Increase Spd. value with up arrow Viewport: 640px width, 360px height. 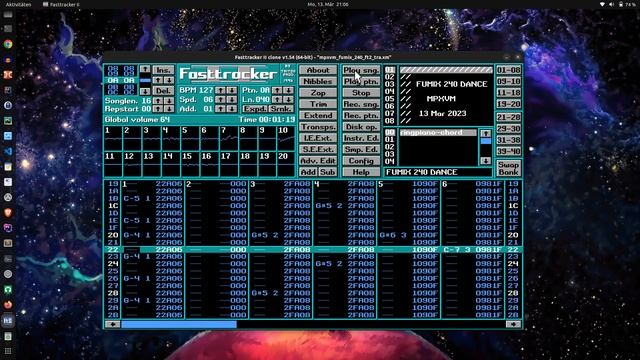tap(220, 100)
